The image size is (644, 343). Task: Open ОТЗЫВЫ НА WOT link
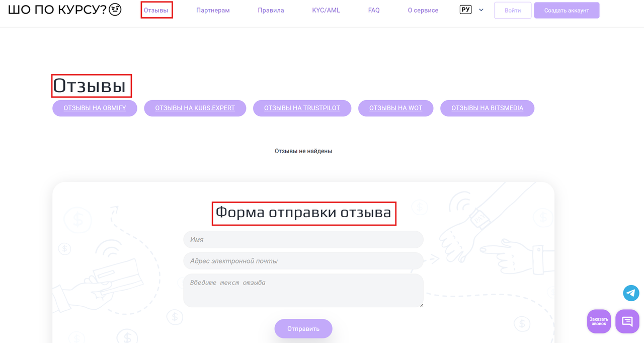click(395, 108)
